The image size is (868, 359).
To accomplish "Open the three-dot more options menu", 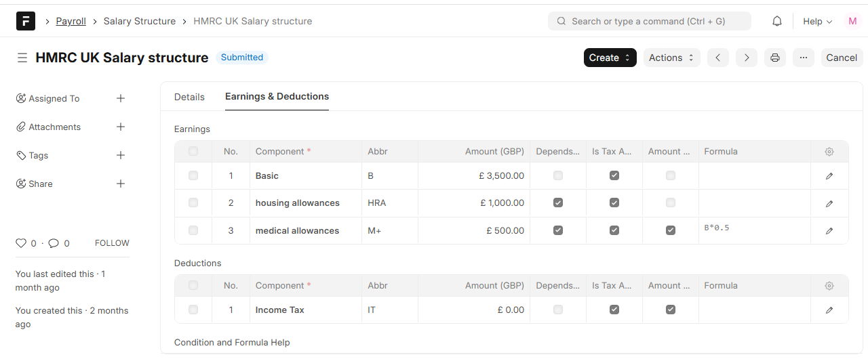I will pyautogui.click(x=804, y=58).
